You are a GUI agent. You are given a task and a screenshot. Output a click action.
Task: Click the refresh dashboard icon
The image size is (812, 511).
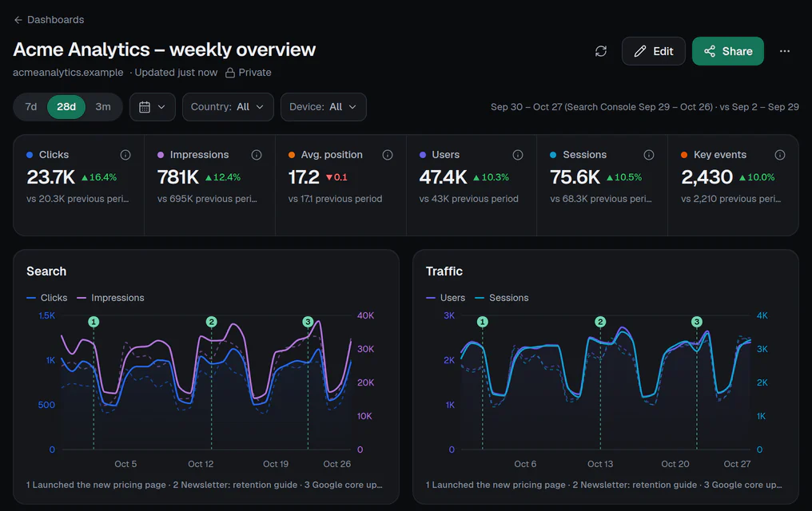pos(601,51)
